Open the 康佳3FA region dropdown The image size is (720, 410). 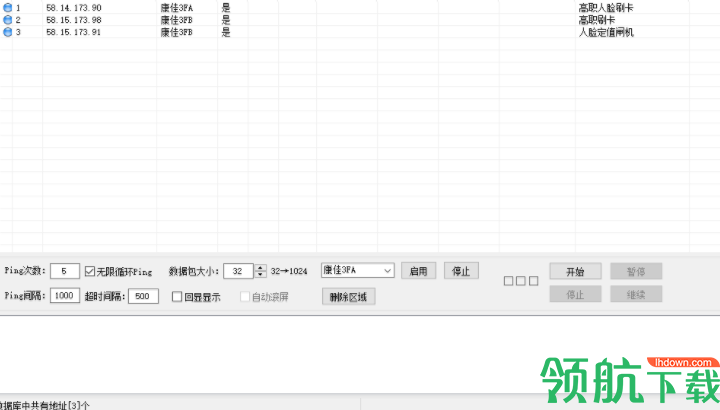[357, 270]
